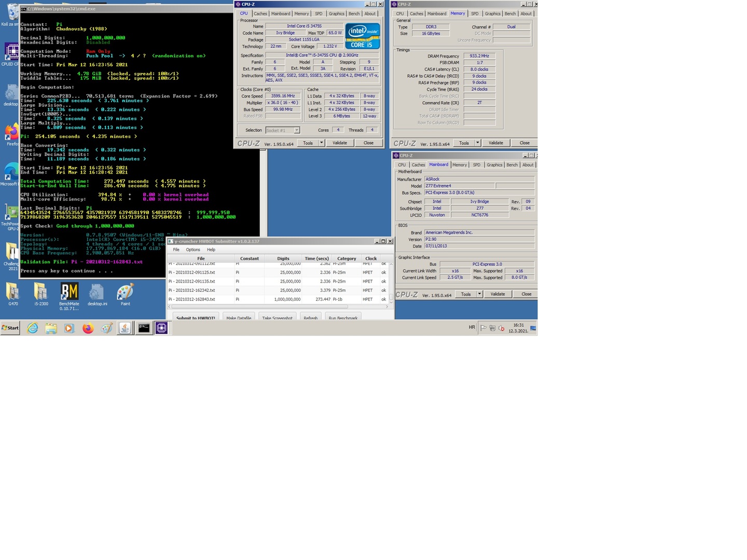Click Validate in CPU-Z CPU window
Viewport: 747px width, 560px height.
[340, 143]
